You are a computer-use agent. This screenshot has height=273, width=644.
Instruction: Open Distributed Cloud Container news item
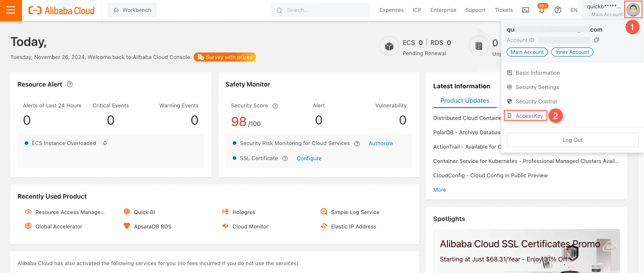point(467,118)
